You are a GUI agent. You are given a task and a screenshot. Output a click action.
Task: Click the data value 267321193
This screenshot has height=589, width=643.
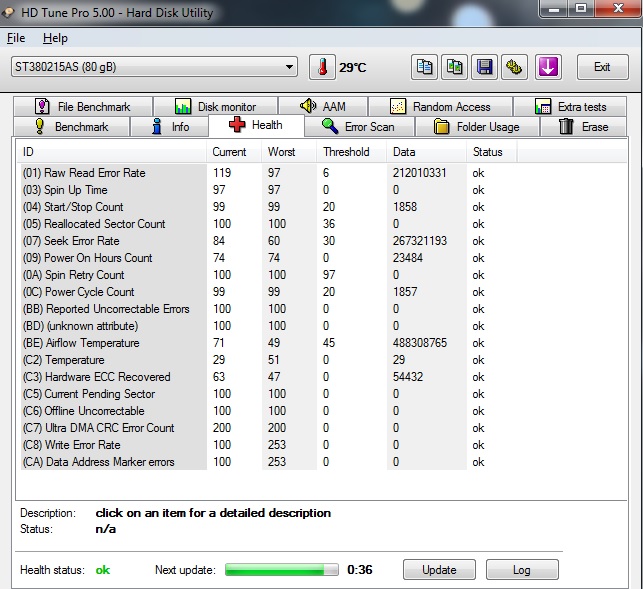click(x=420, y=241)
